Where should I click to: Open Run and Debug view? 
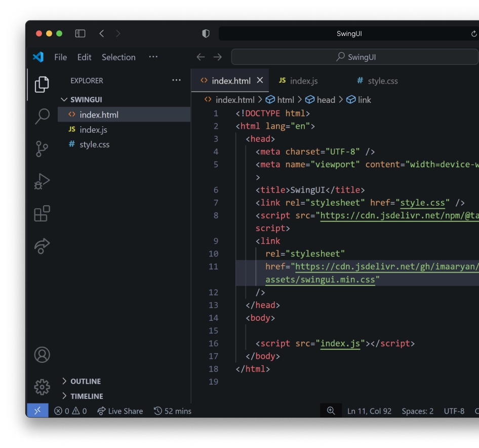coord(42,181)
